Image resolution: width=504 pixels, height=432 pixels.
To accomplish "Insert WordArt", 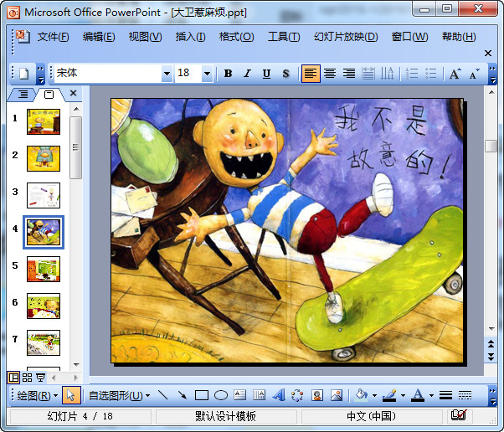I will (279, 395).
